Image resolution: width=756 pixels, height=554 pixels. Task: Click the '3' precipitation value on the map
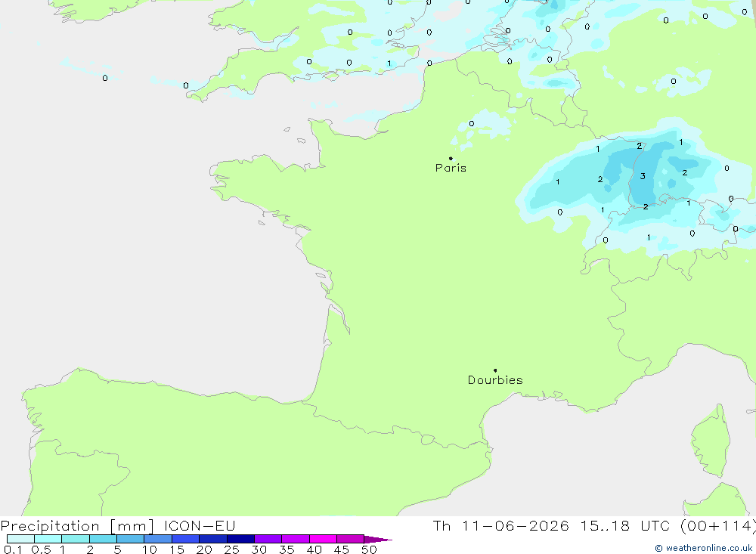click(x=643, y=176)
